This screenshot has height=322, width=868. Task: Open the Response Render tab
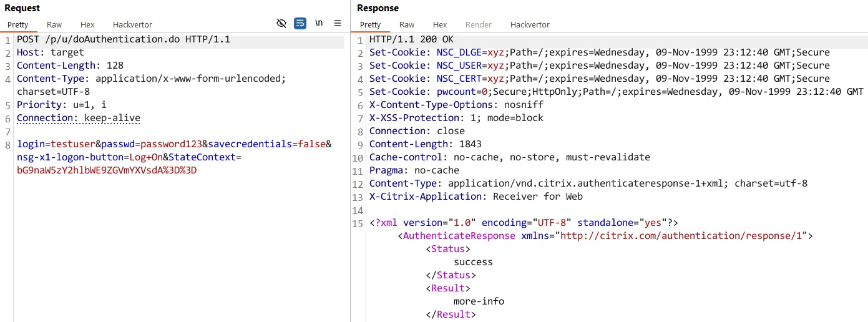coord(479,25)
